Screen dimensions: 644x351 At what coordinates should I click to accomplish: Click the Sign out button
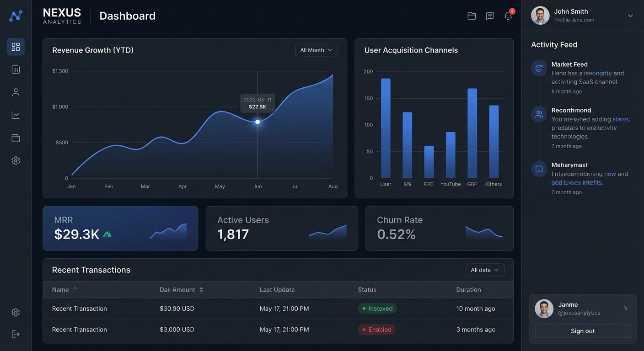(x=582, y=330)
